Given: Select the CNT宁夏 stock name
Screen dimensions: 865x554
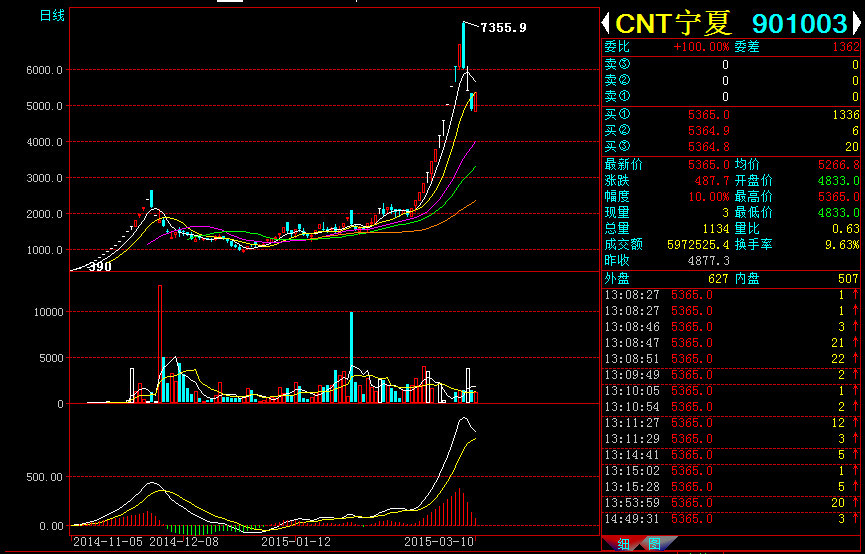Looking at the screenshot, I should pos(673,24).
